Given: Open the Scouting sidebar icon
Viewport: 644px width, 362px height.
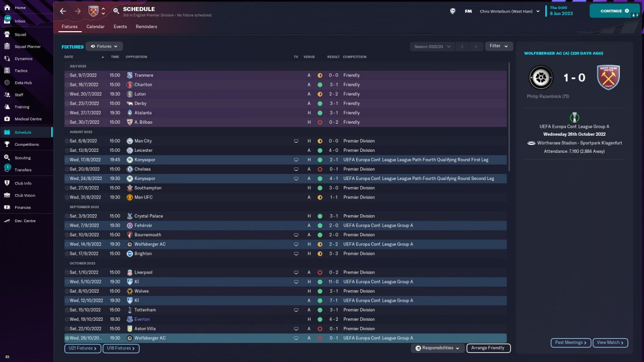Looking at the screenshot, I should 7,157.
